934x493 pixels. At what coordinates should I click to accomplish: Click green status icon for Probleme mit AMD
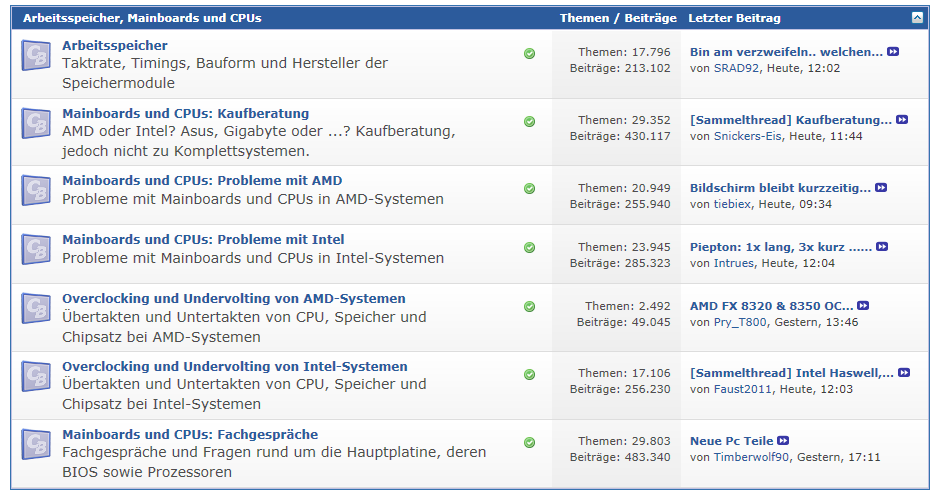tap(529, 188)
